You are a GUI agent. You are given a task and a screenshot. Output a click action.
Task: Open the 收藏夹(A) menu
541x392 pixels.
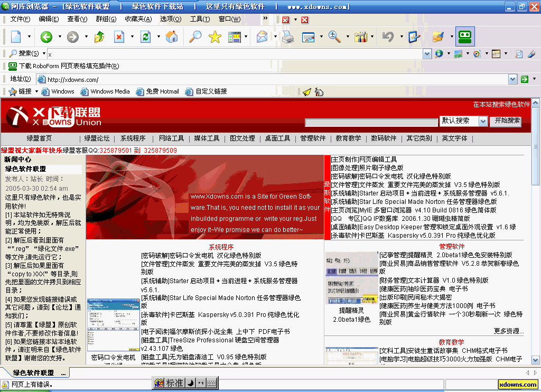(138, 19)
